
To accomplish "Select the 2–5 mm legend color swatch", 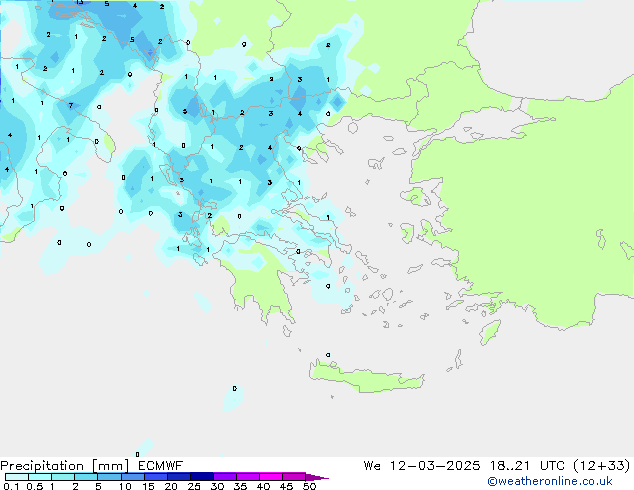I will click(x=86, y=477).
